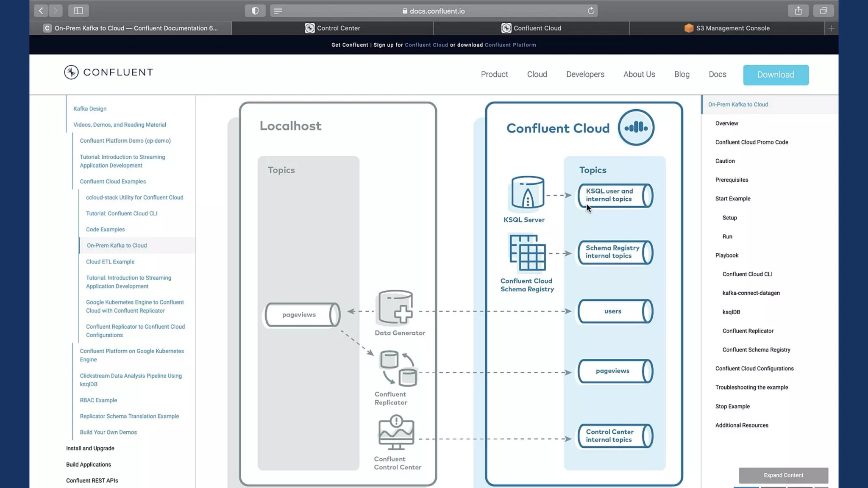Click Safari back navigation arrow
The image size is (868, 488).
point(41,11)
